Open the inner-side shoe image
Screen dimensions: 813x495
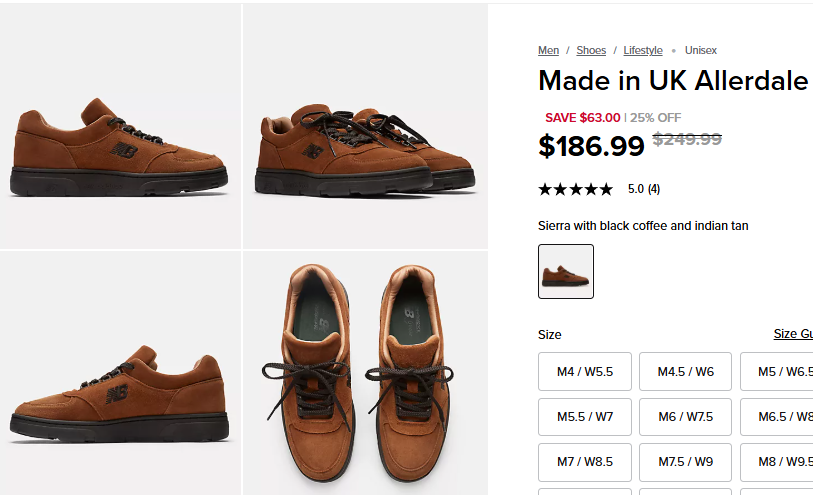pyautogui.click(x=120, y=372)
